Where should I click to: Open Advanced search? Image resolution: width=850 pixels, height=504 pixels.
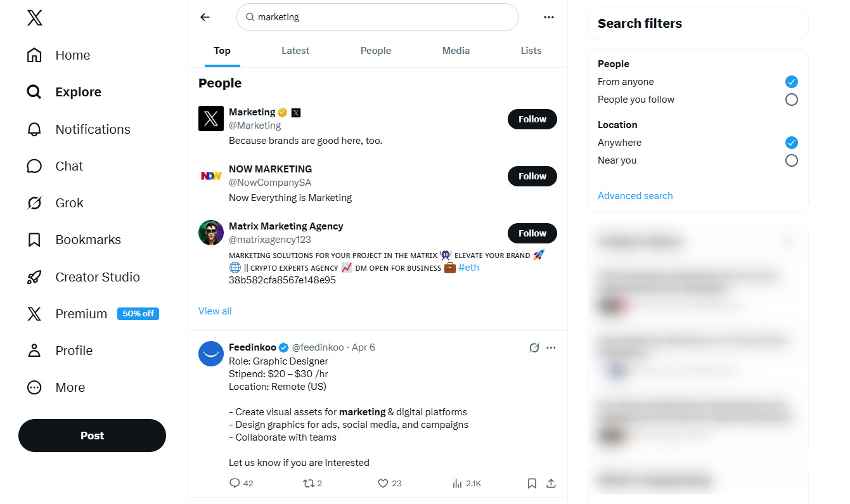pos(635,195)
